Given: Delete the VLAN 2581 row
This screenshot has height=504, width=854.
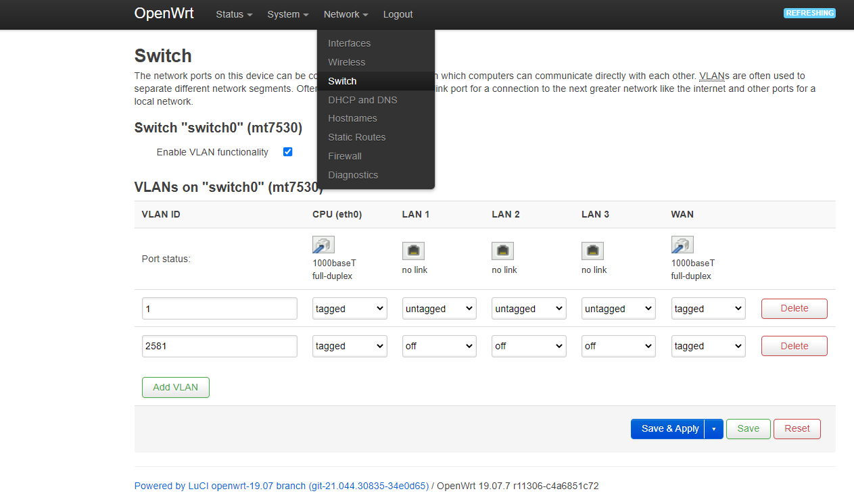Looking at the screenshot, I should click(794, 346).
